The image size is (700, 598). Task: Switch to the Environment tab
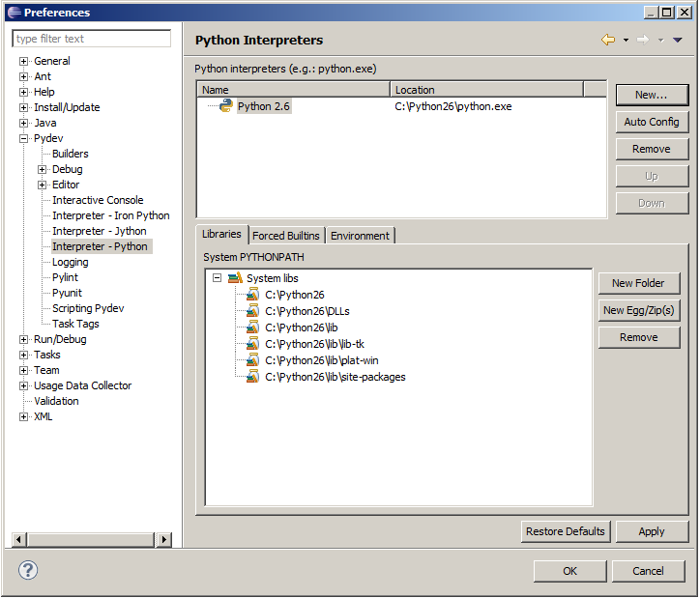[360, 236]
